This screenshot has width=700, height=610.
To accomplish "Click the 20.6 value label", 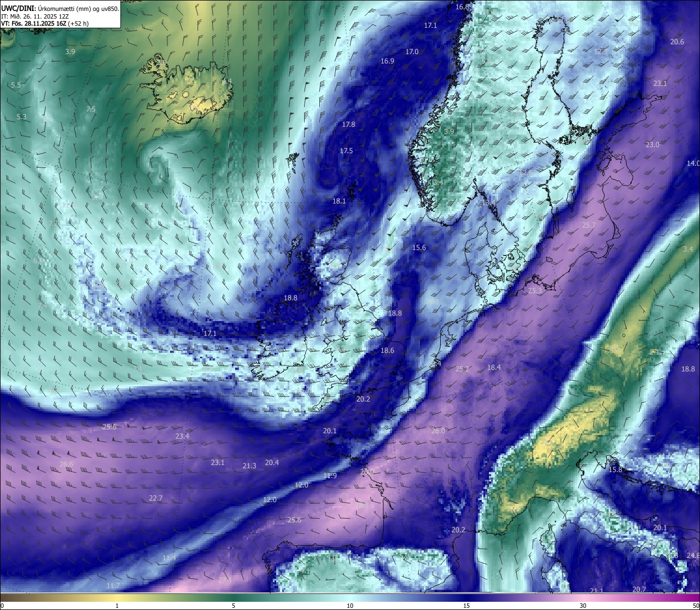I will pyautogui.click(x=677, y=42).
